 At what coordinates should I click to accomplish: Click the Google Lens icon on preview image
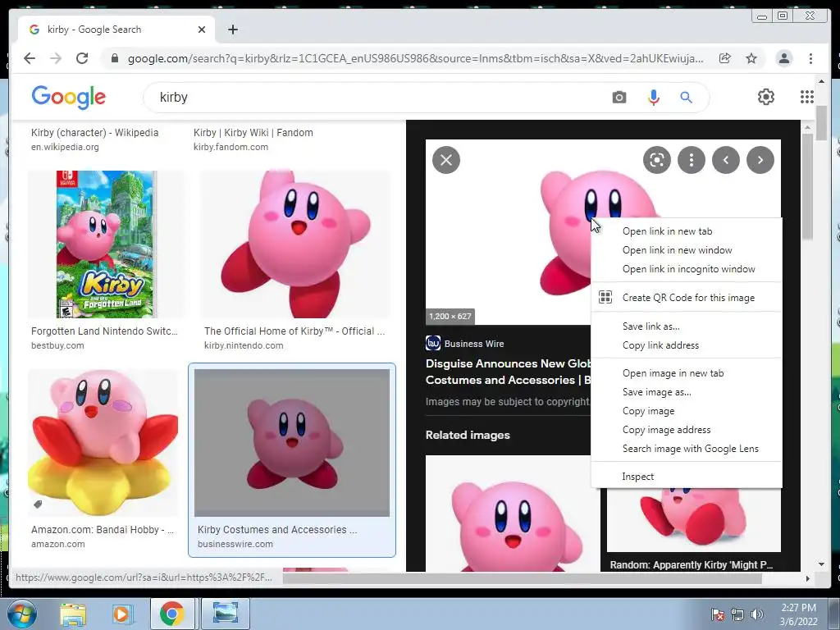pos(657,160)
